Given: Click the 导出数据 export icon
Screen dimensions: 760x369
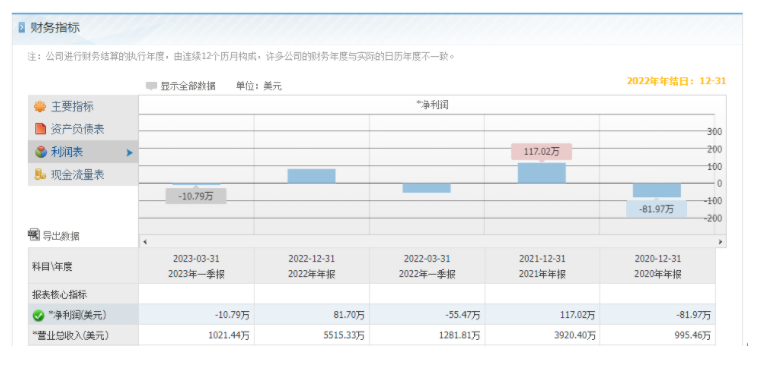Looking at the screenshot, I should [33, 235].
